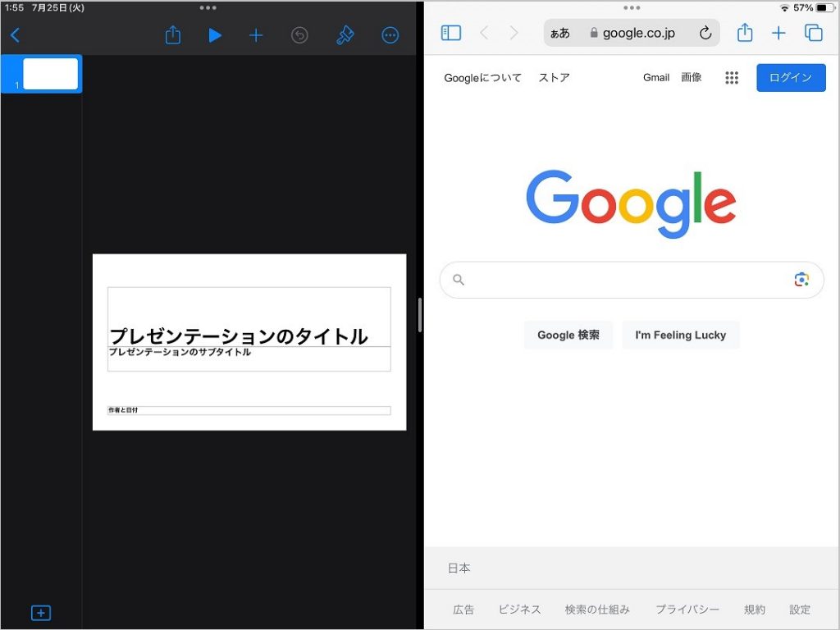Open the プライバシー footer link

click(x=687, y=609)
